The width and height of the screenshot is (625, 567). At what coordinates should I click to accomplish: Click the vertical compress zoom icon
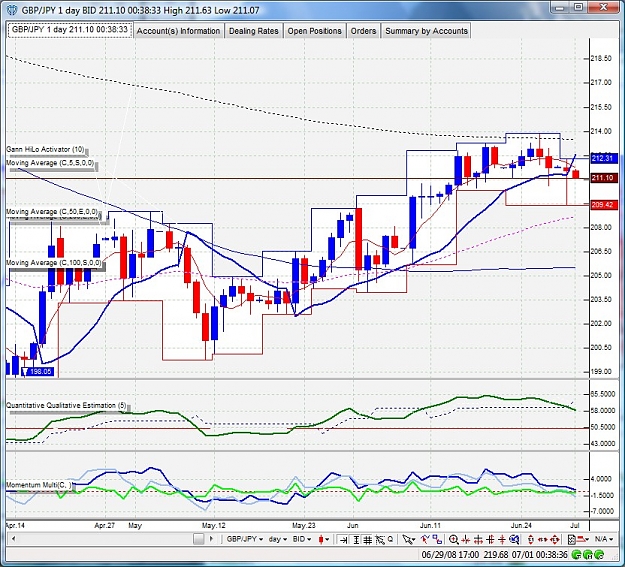502,540
